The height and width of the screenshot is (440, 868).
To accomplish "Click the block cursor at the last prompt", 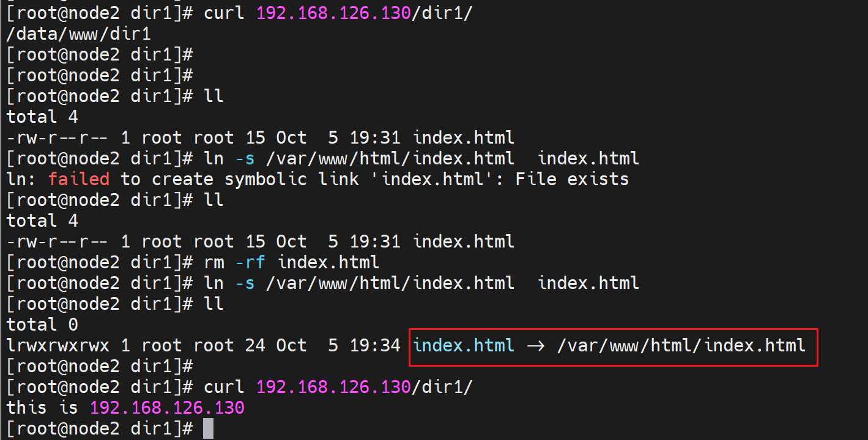I will coord(208,428).
